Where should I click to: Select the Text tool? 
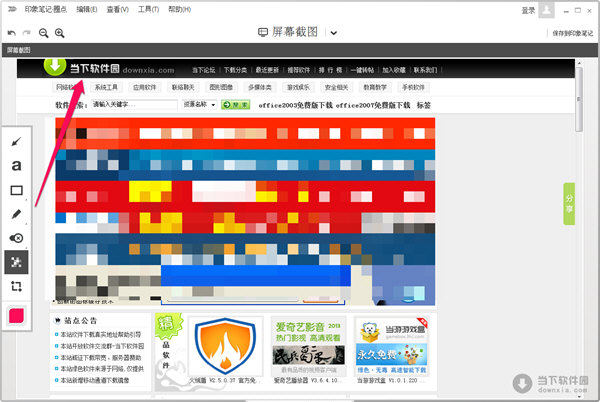(17, 166)
